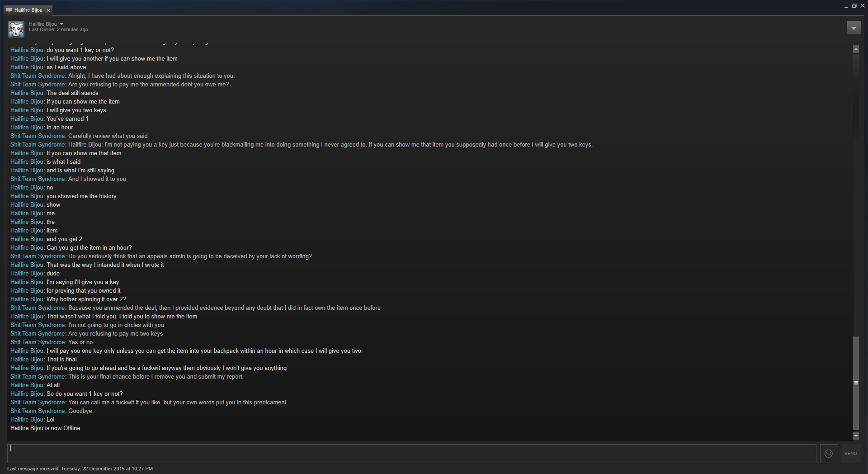
Task: Click the chat bubble icon in the tab
Action: pos(9,10)
